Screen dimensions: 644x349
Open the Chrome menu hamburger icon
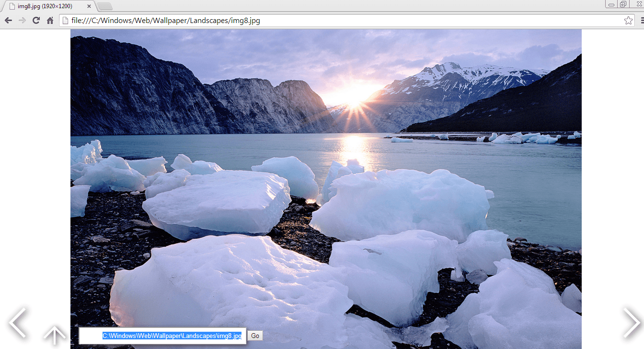(642, 21)
